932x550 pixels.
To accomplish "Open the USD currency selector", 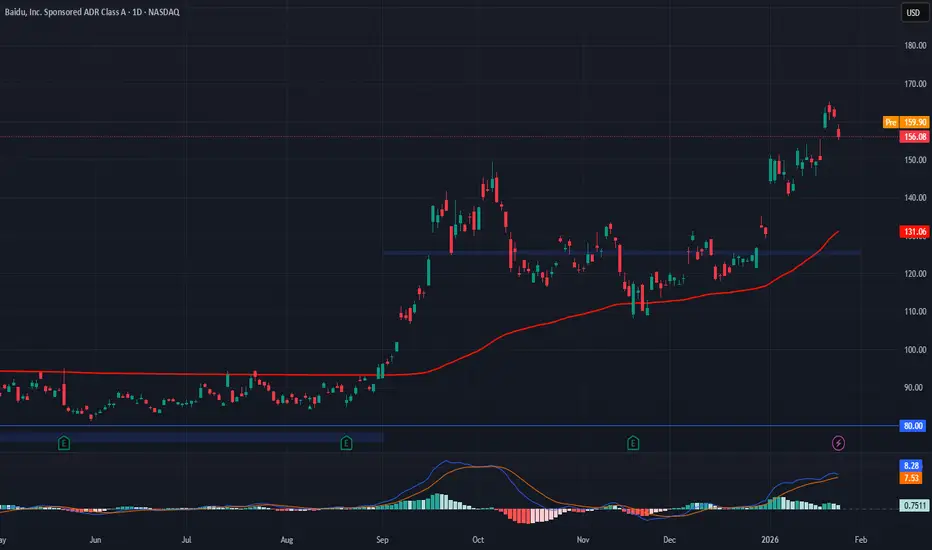I will click(913, 12).
